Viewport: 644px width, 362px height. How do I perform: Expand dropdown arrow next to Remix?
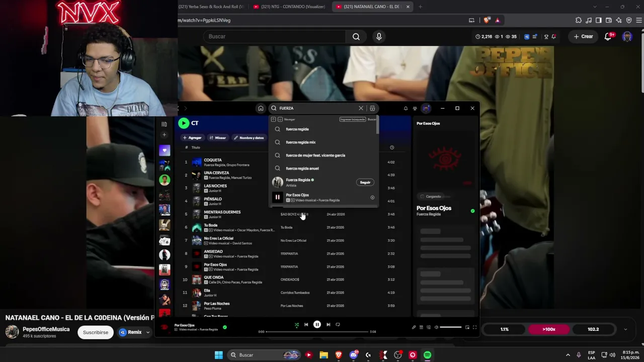(148, 332)
